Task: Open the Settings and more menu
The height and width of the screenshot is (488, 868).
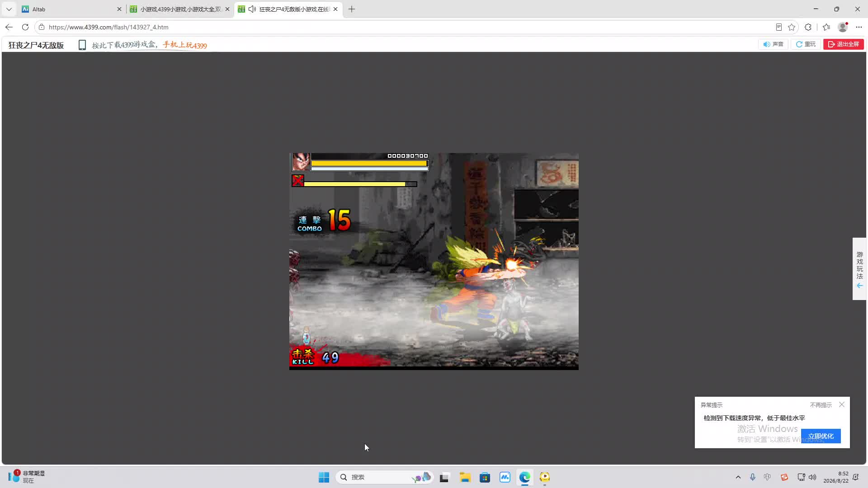Action: [859, 27]
